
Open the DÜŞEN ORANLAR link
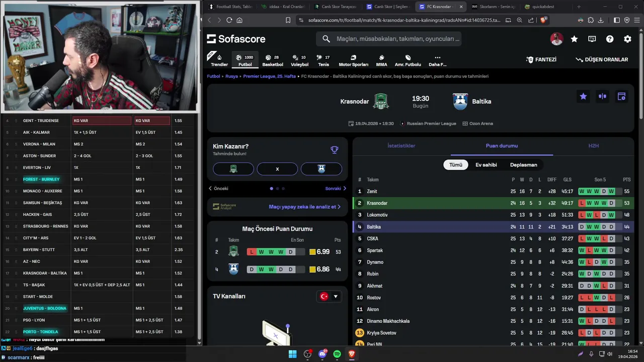point(602,59)
